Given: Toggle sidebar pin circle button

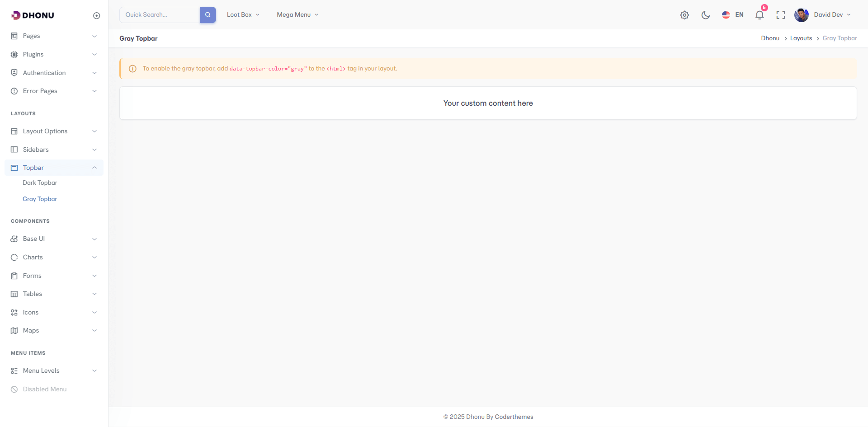Looking at the screenshot, I should click(96, 16).
